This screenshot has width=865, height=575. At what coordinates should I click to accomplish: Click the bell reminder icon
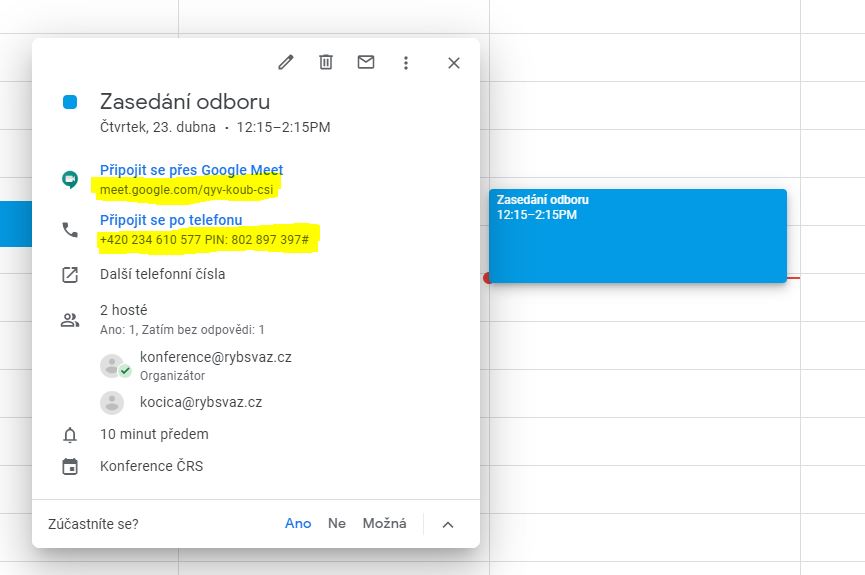(x=70, y=435)
